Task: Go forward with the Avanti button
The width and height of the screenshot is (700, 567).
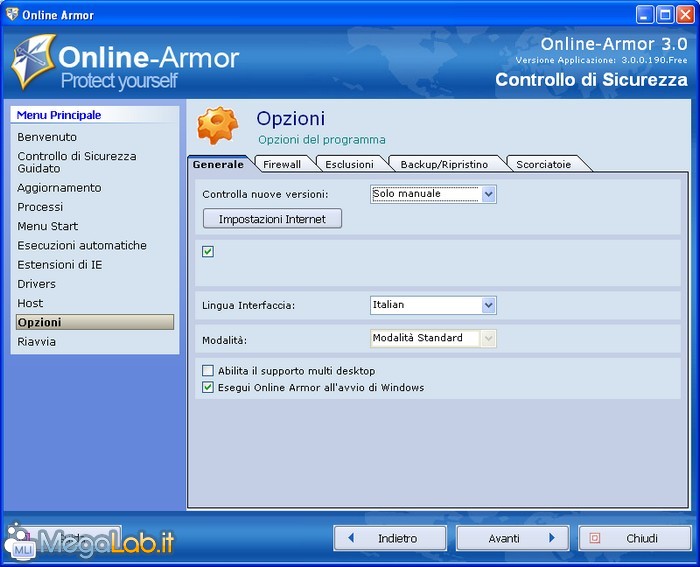Action: click(512, 538)
